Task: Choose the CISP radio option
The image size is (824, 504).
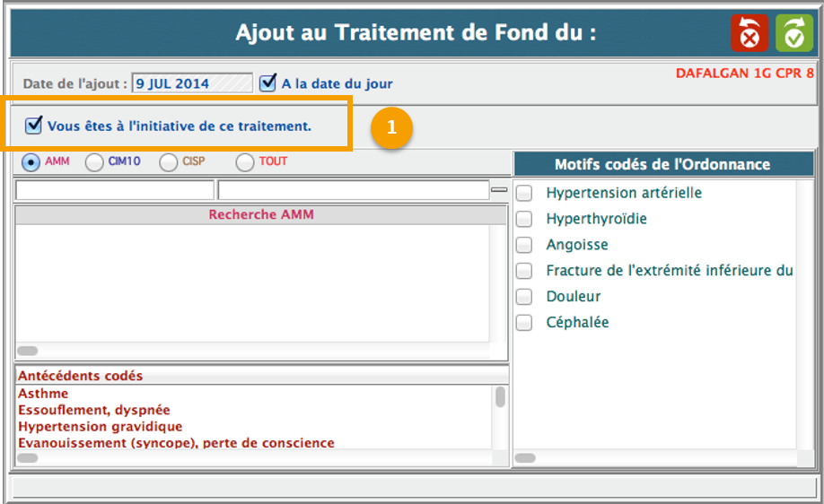Action: pos(169,162)
